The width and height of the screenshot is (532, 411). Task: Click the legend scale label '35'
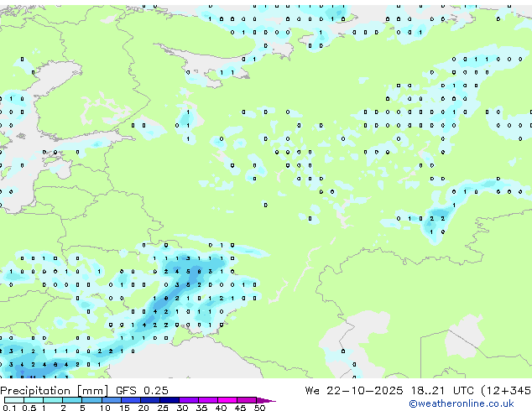click(x=201, y=408)
